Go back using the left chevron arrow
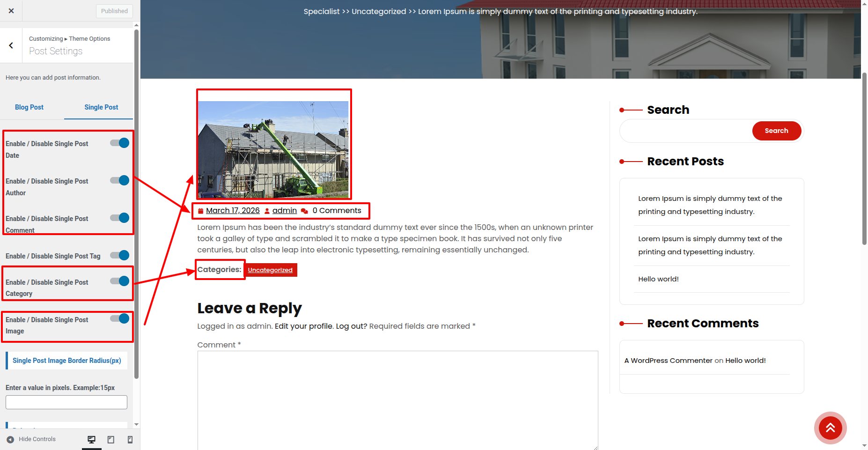Image resolution: width=868 pixels, height=450 pixels. tap(11, 45)
